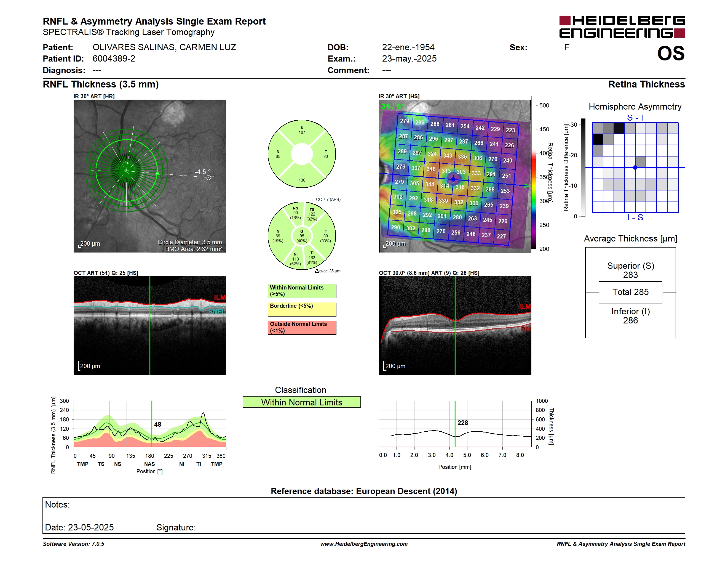The image size is (728, 563).
Task: Click the RNFL Thickness (3.5 mm) heading
Action: pyautogui.click(x=101, y=84)
